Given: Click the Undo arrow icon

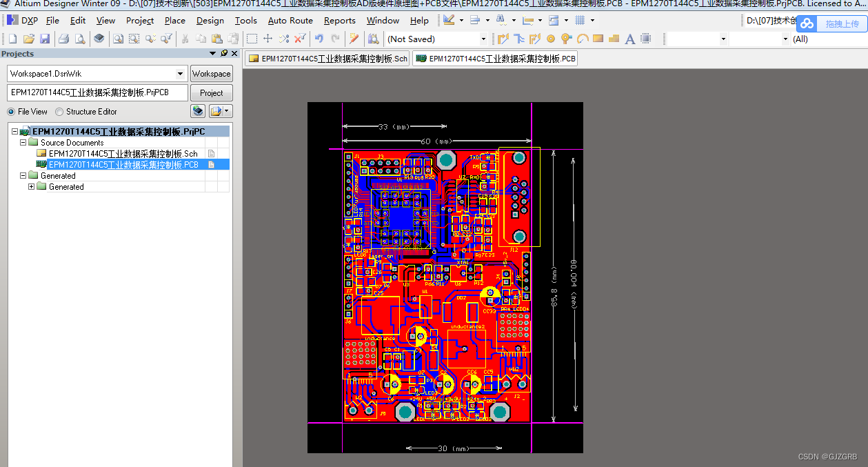Looking at the screenshot, I should [x=320, y=39].
